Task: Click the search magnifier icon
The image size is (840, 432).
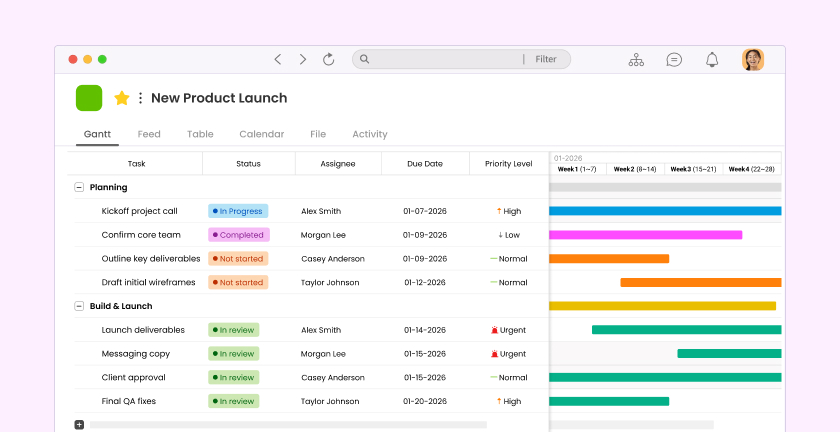Action: (364, 59)
